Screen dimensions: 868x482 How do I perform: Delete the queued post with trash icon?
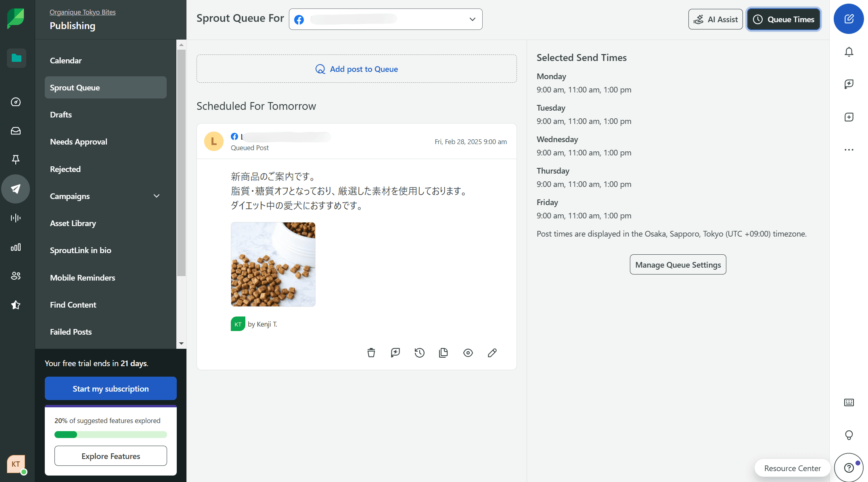371,353
